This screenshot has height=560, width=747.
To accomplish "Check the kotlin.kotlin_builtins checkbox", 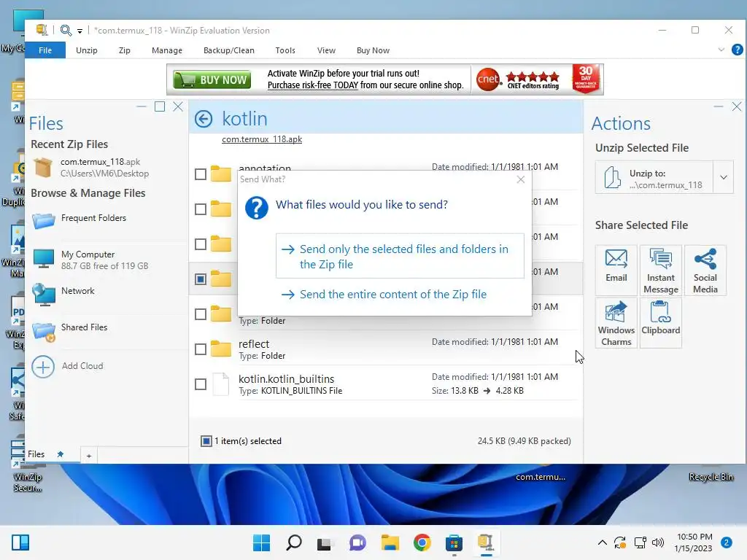I will pos(201,384).
